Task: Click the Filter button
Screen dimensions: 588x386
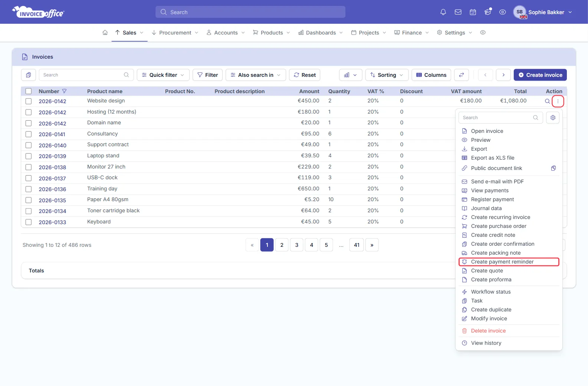Action: (x=208, y=75)
